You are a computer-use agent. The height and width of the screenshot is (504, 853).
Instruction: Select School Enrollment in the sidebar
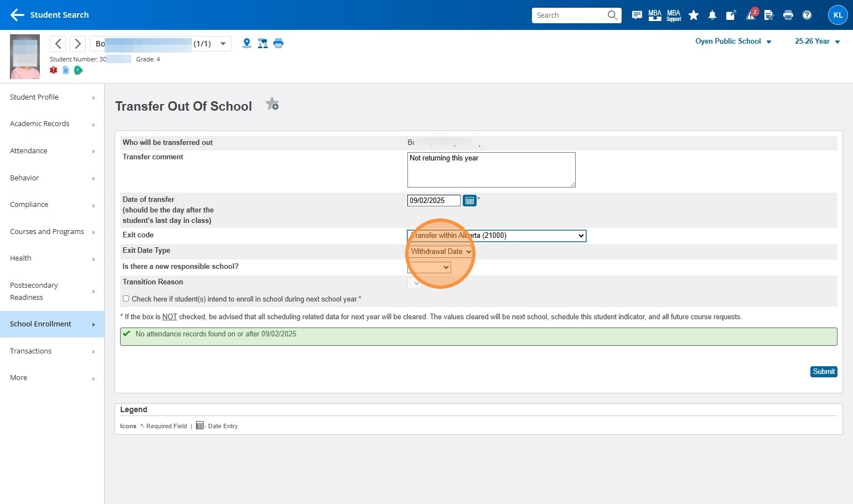coord(52,324)
